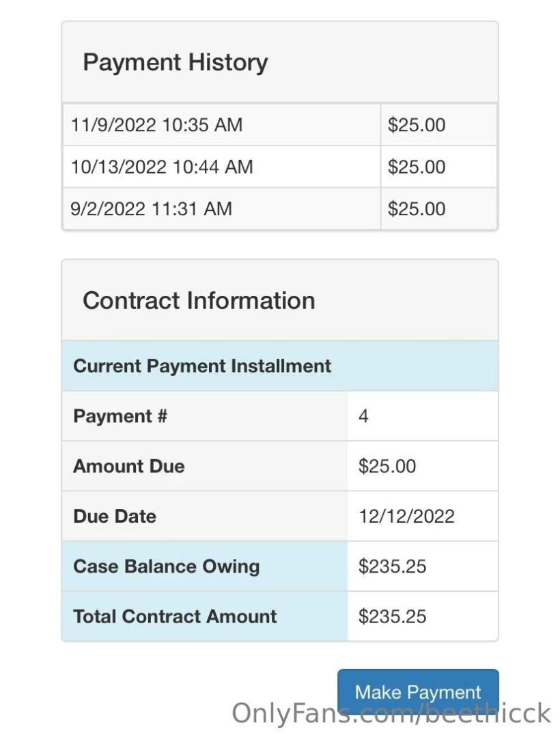Screen dimensions: 560x738
Task: Select the Payment History heading
Action: pyautogui.click(x=176, y=62)
